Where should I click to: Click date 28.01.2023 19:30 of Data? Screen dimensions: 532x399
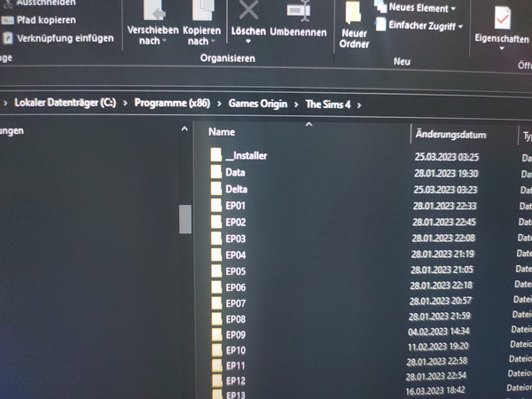point(446,174)
